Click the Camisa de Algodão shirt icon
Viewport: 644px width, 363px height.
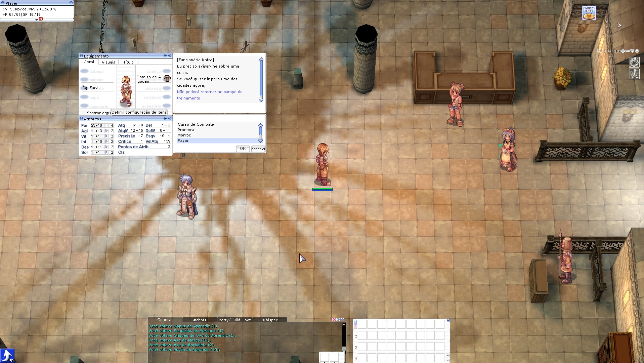167,78
